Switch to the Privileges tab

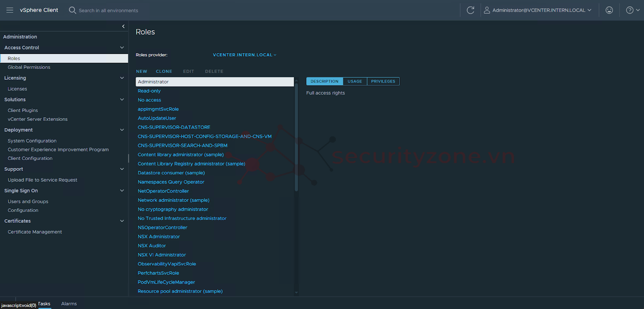[383, 81]
